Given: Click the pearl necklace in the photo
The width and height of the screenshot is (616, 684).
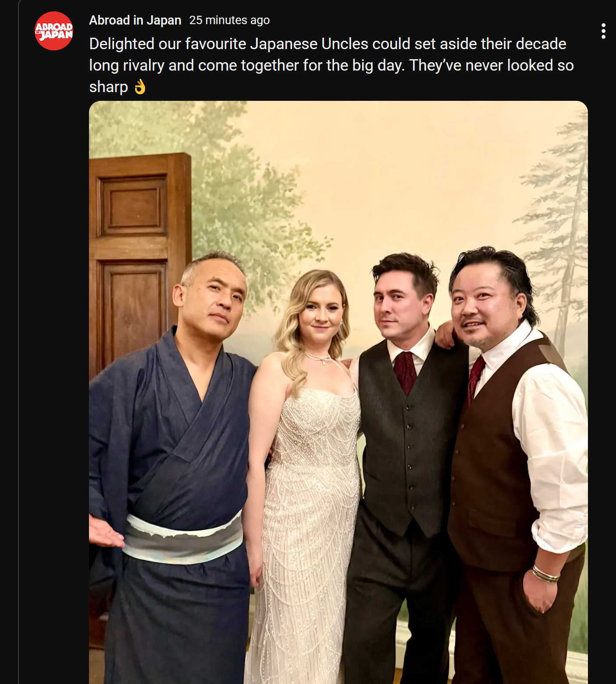Looking at the screenshot, I should click(x=320, y=358).
